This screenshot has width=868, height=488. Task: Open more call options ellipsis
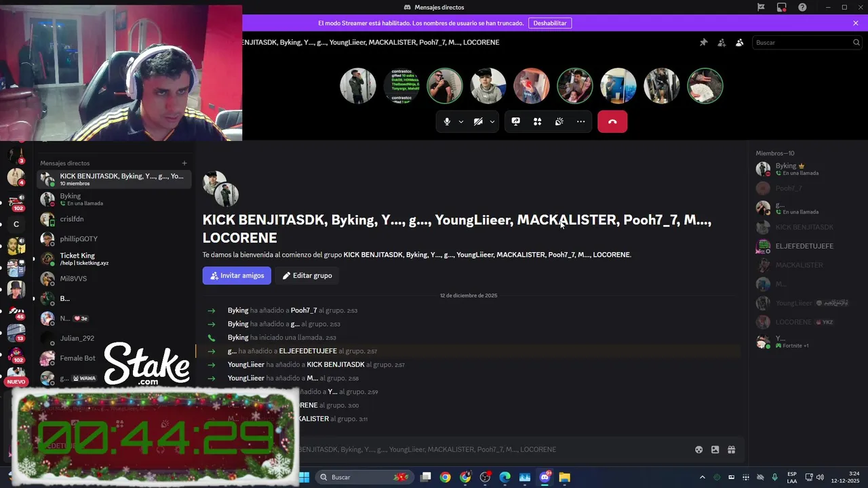pos(581,121)
